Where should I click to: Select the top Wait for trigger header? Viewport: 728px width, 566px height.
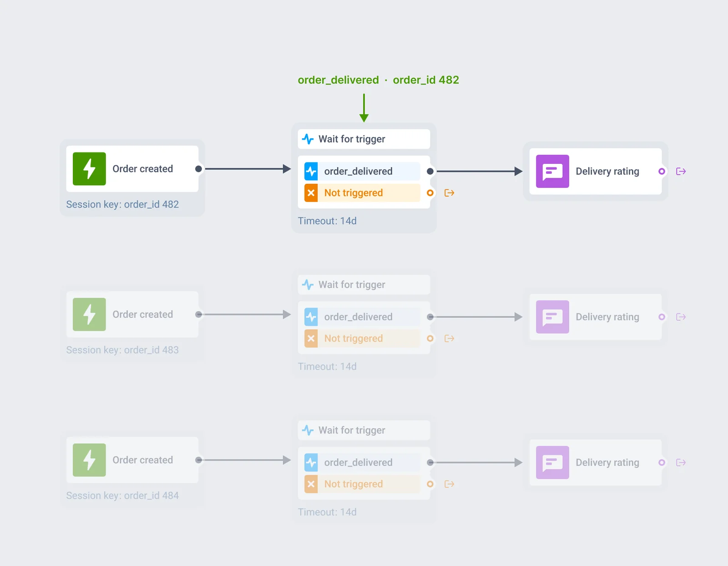[x=364, y=139]
